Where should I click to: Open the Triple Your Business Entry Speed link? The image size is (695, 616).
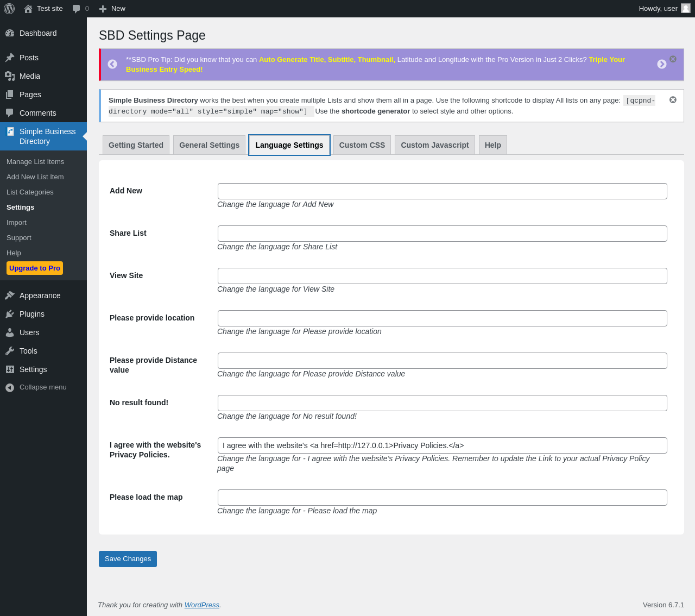click(x=376, y=64)
